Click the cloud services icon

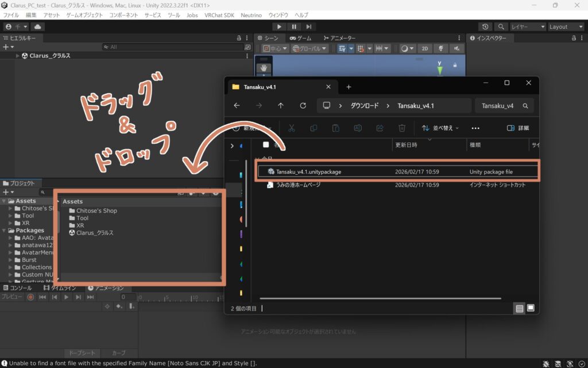pos(38,26)
